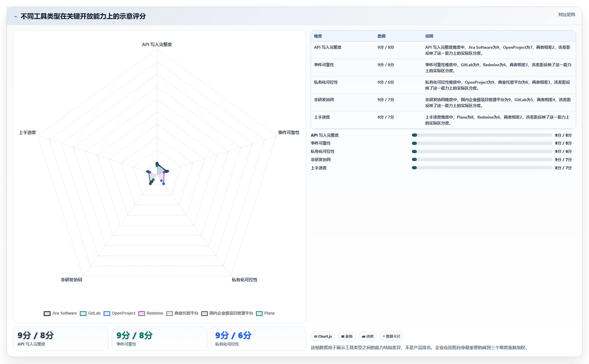
Task: Click the 私有化可控性 progress bar
Action: point(482,152)
